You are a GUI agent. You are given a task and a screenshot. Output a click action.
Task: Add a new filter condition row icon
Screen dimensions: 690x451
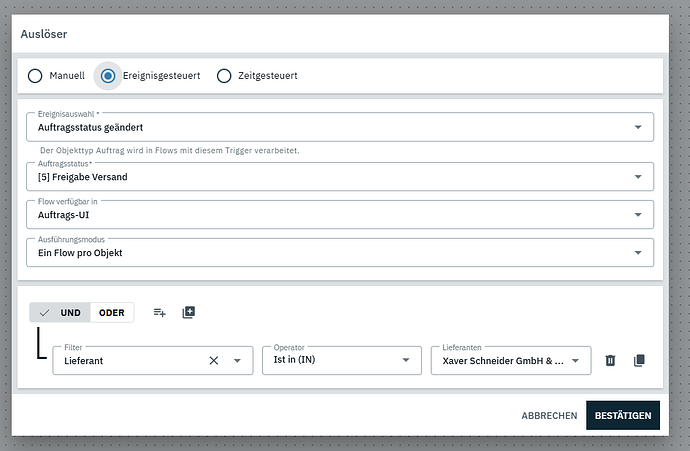pos(159,312)
